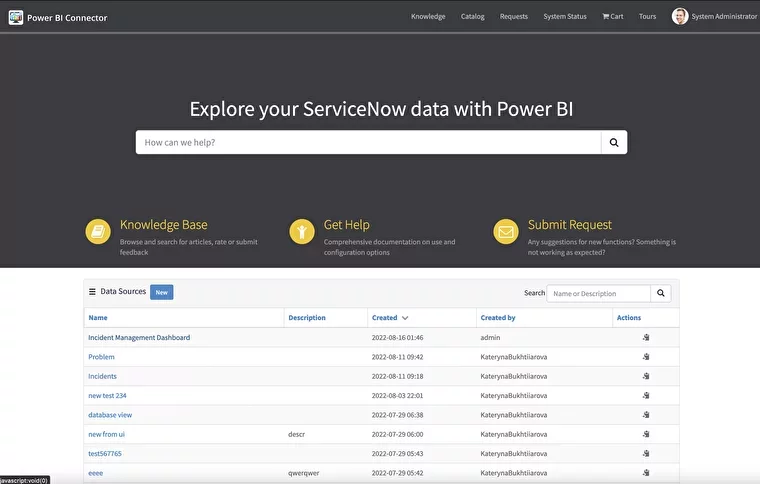Go to System Status in navigation
The width and height of the screenshot is (760, 484).
tap(565, 17)
